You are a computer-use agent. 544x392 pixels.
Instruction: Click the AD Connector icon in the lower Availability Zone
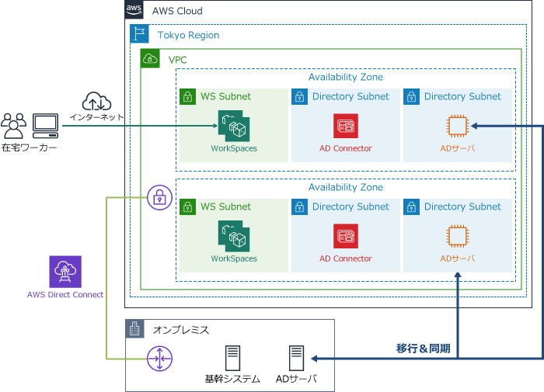point(346,237)
